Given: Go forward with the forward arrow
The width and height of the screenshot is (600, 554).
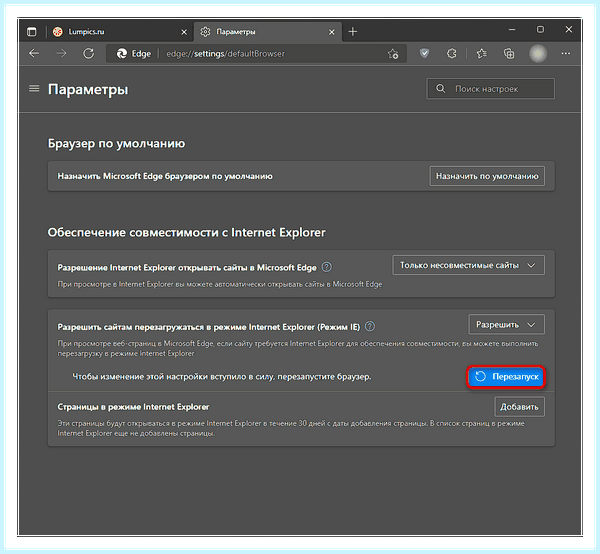Looking at the screenshot, I should [x=61, y=54].
